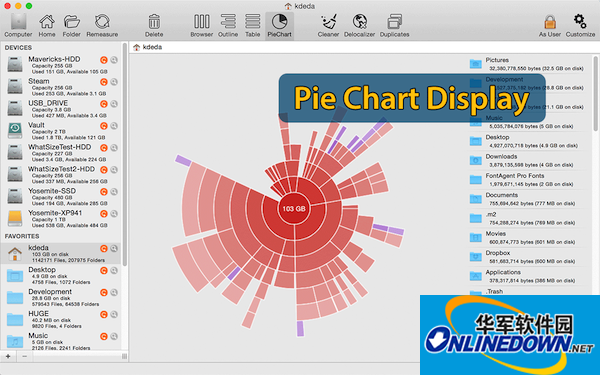Remeasure Steam with orange refresh icon
The image size is (600, 375).
[x=104, y=82]
